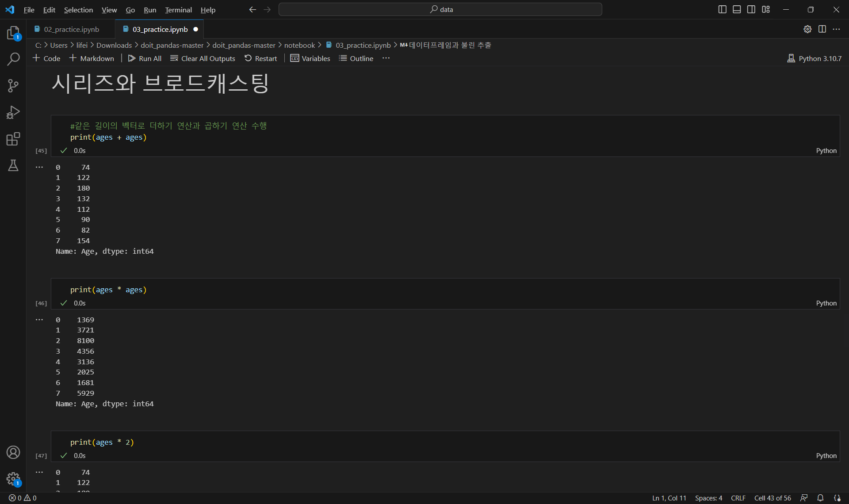This screenshot has width=849, height=504.
Task: Switch to the 02_practice.ipynb tab
Action: [x=71, y=29]
